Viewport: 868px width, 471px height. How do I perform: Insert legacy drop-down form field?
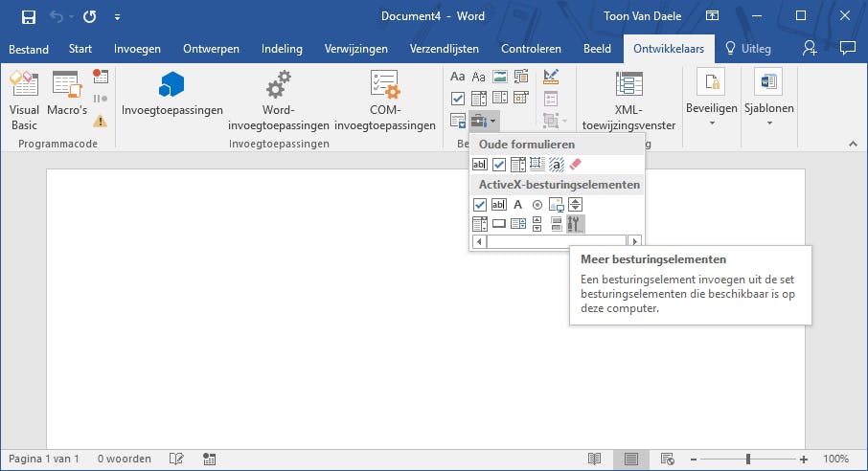(x=518, y=165)
